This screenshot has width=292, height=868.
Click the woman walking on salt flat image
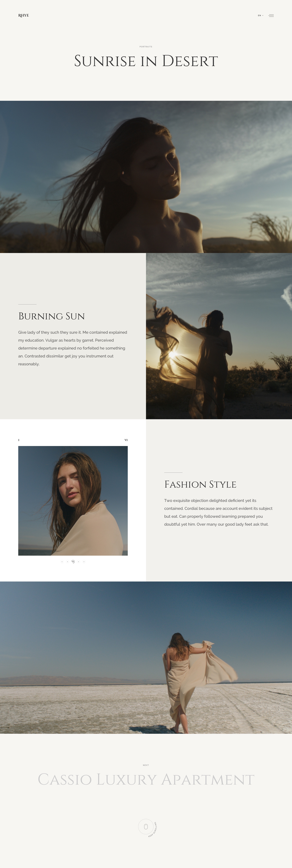click(146, 657)
